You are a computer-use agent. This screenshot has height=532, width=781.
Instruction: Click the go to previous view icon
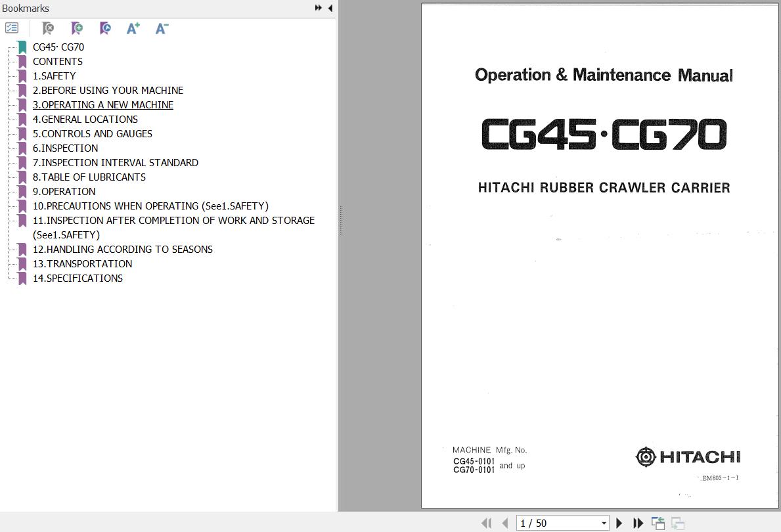(x=658, y=523)
